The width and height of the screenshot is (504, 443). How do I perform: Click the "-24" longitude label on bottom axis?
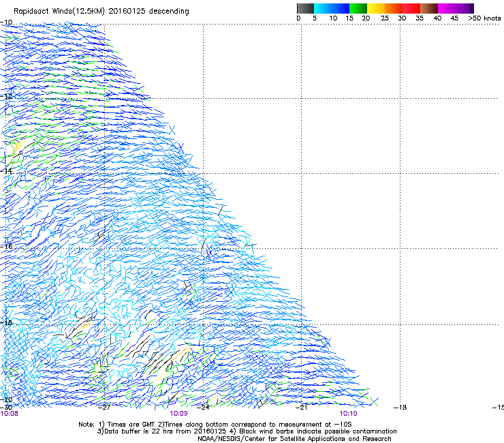203,408
